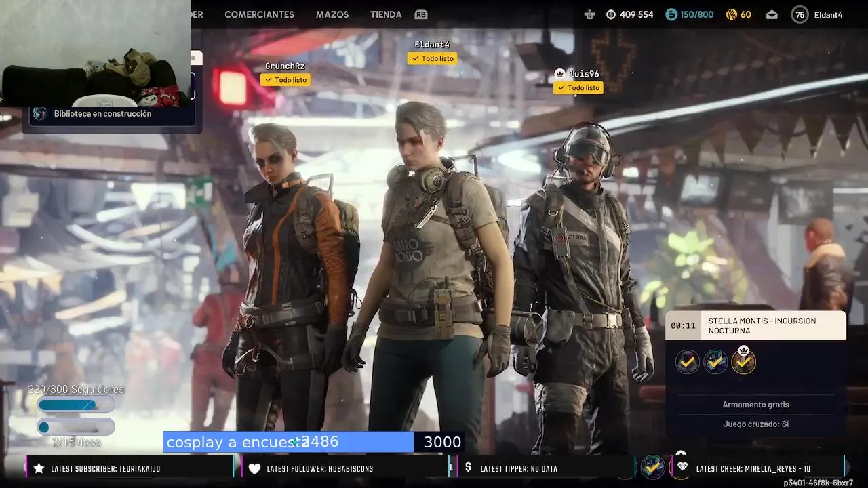Click the Biblioteca en construcción notification icon
Screen dimensions: 868x488
coord(40,114)
